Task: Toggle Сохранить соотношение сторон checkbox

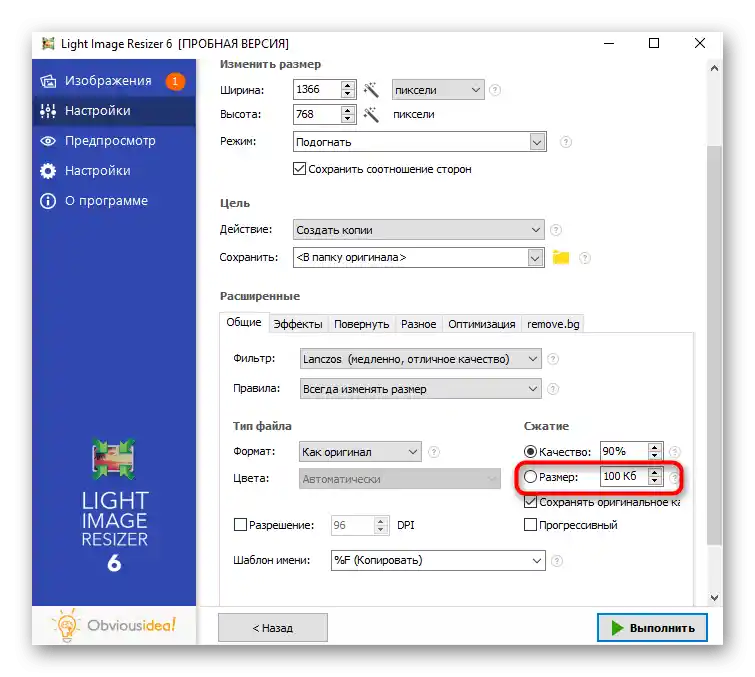Action: pos(299,169)
